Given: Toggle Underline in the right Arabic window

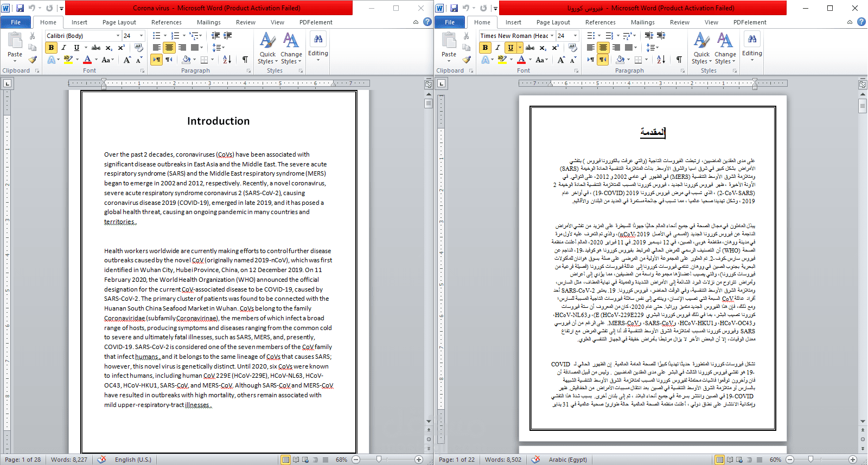Looking at the screenshot, I should (510, 48).
